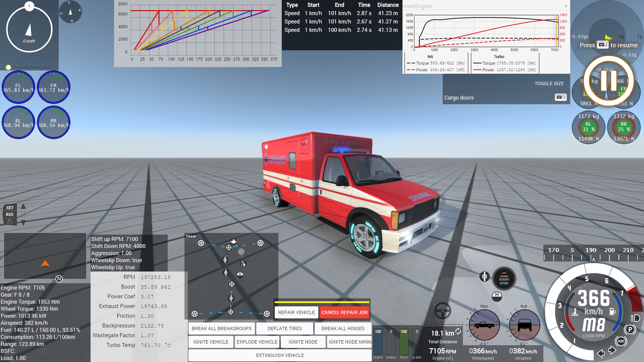Click the parking brake P icon

pos(630,329)
